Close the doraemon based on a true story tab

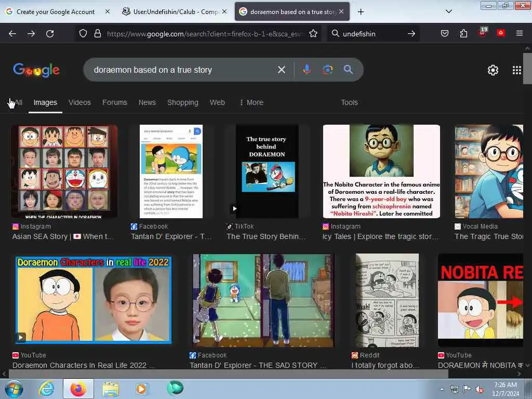[341, 11]
